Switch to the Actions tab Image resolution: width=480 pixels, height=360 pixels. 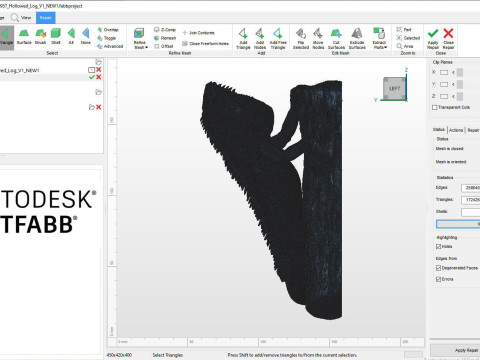(x=456, y=130)
